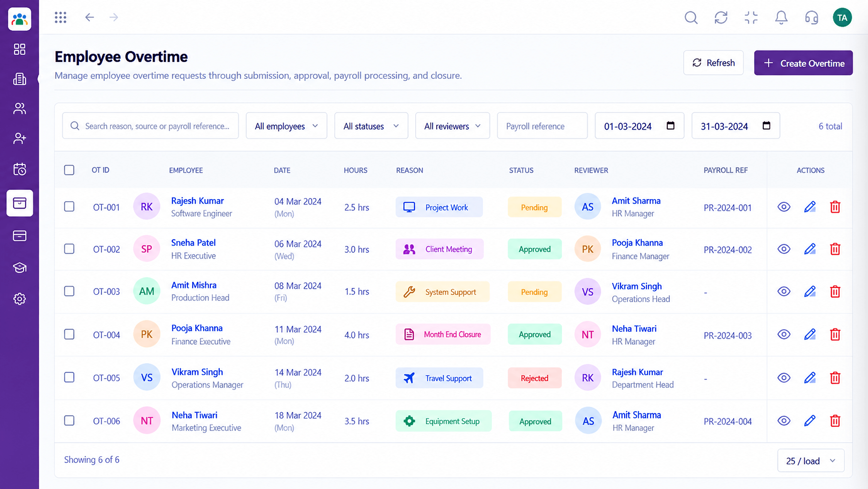Image resolution: width=868 pixels, height=489 pixels.
Task: Click the OT ID column header
Action: [x=100, y=170]
